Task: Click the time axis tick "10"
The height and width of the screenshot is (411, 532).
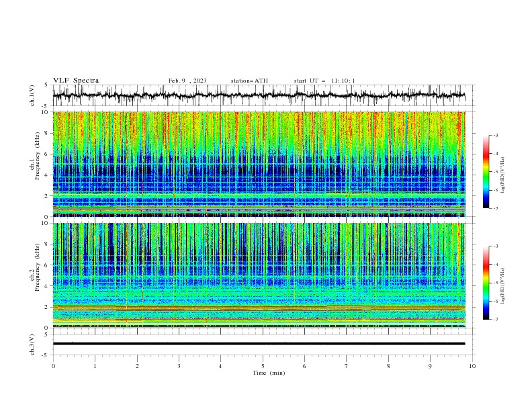Action: [x=472, y=366]
